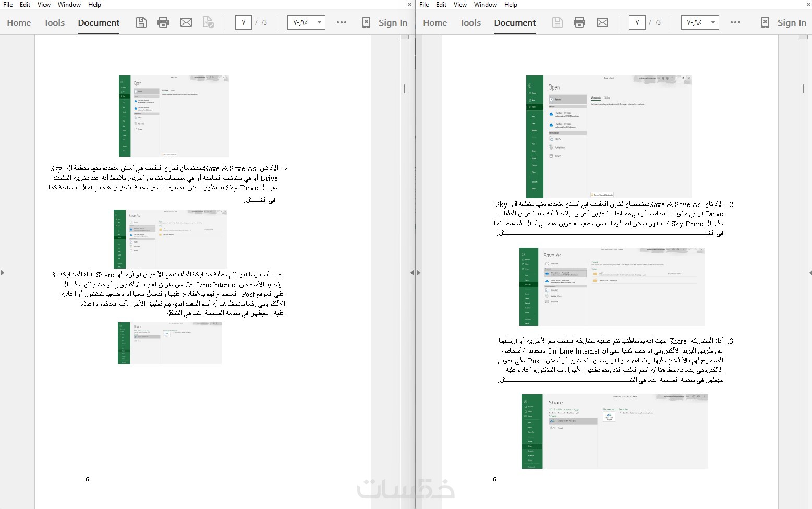Open the Help menu in the right window

coord(511,5)
